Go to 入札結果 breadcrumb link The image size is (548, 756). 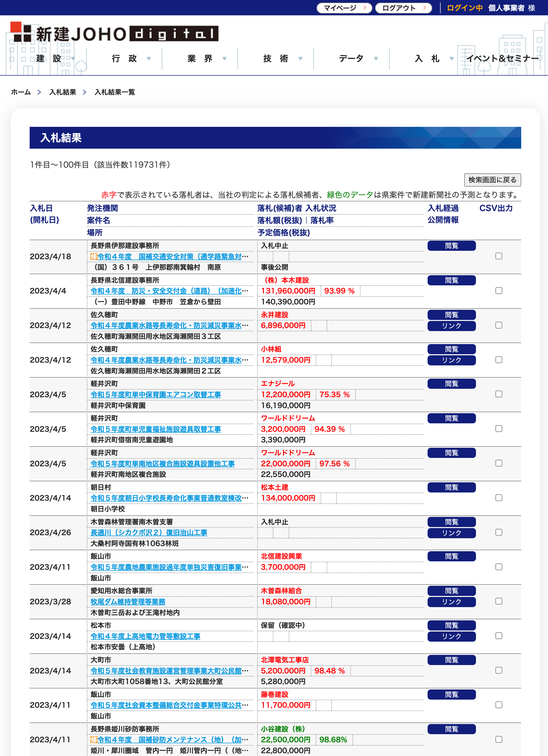63,92
